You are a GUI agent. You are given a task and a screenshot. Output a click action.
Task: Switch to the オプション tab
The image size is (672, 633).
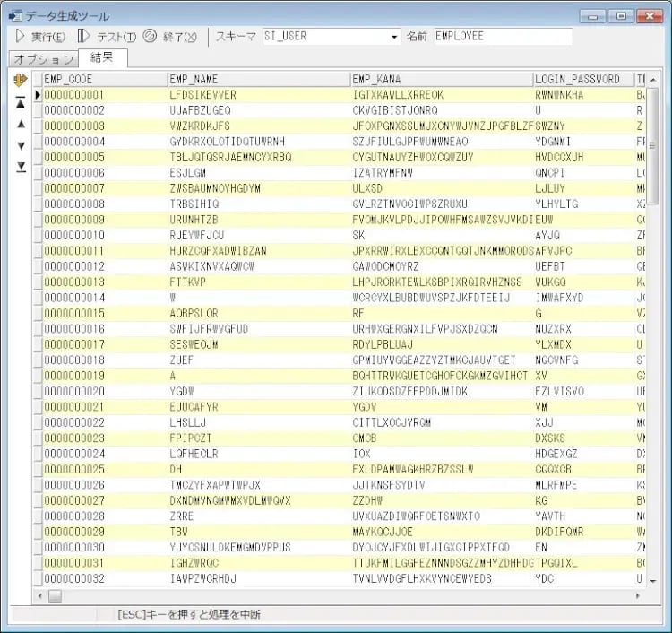(43, 59)
